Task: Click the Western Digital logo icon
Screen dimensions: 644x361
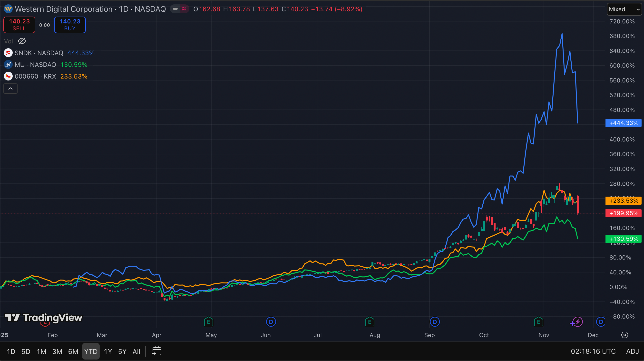Action: click(x=8, y=9)
